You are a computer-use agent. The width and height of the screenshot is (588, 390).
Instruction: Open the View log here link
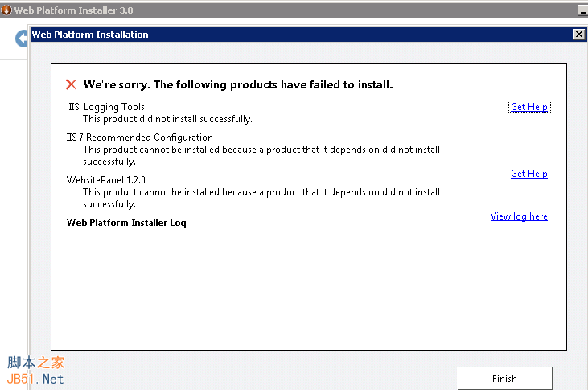[x=519, y=216]
